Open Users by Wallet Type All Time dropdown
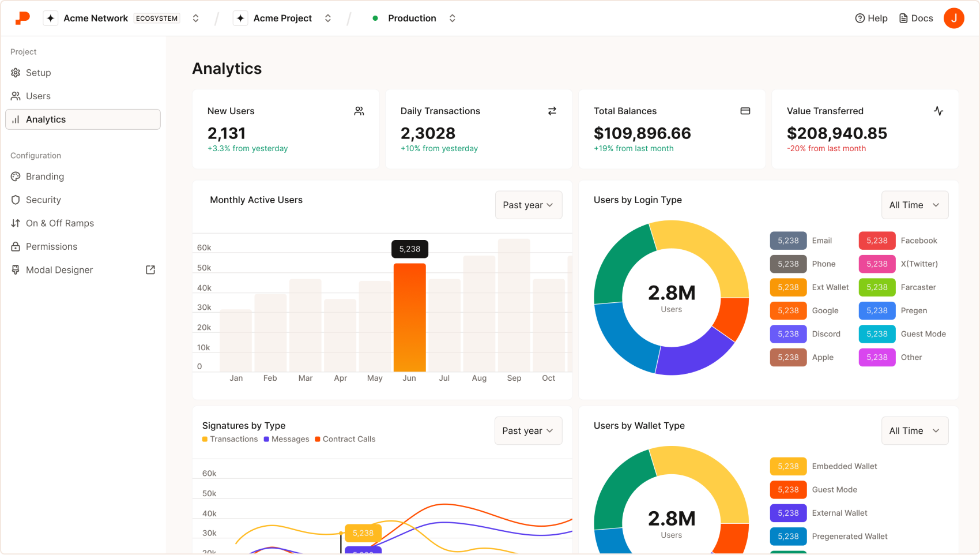Screen dimensions: 980x555 click(915, 430)
